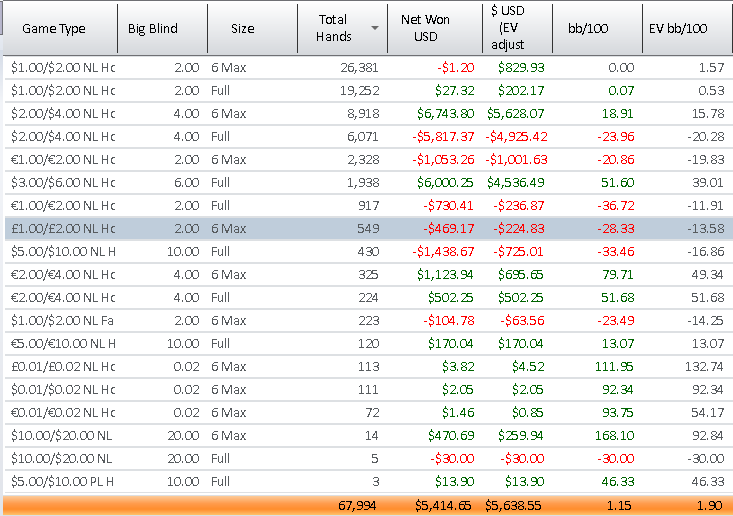Click the -$730.41 net won cell

[448, 206]
